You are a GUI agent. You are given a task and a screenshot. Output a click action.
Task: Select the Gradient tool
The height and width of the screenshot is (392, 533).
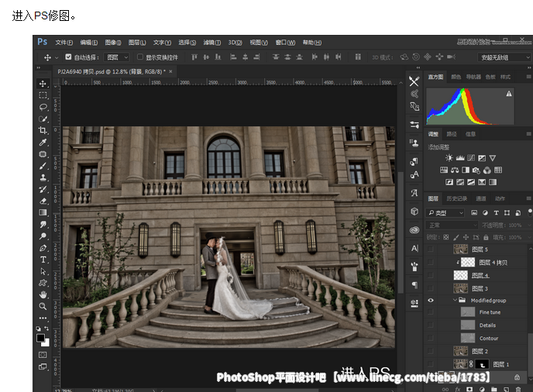(x=43, y=212)
